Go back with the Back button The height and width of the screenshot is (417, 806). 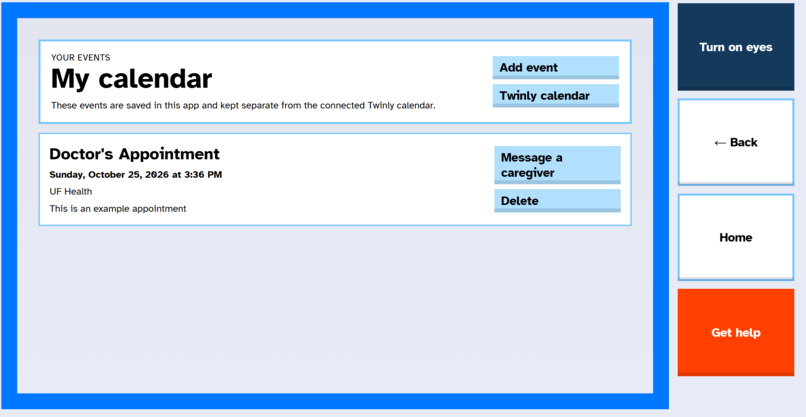point(736,142)
